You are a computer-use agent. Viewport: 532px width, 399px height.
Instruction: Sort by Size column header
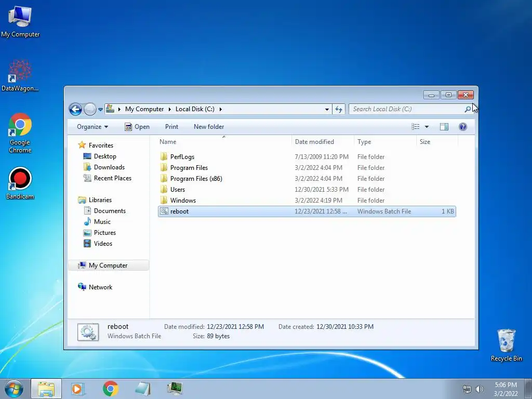[437, 141]
